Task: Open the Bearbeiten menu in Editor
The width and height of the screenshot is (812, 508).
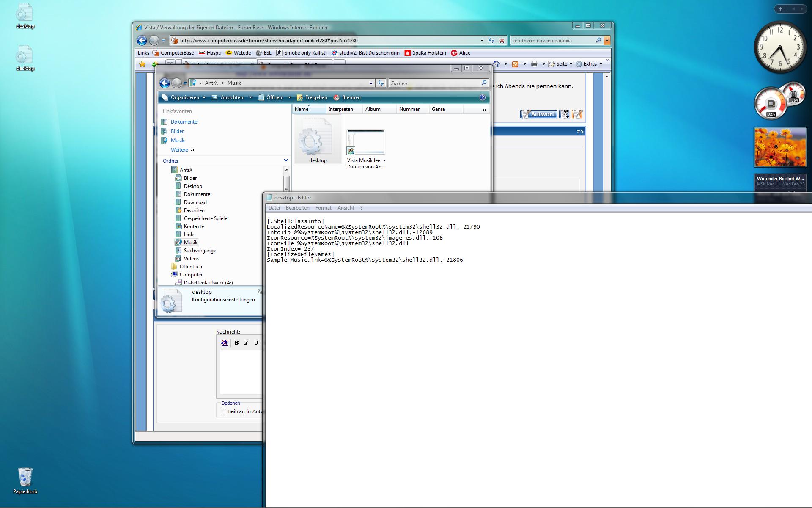Action: coord(297,208)
